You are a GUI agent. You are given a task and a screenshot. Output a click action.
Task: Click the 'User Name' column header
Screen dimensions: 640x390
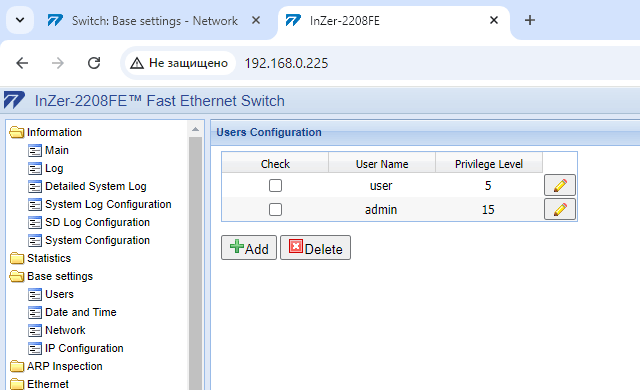pyautogui.click(x=382, y=164)
